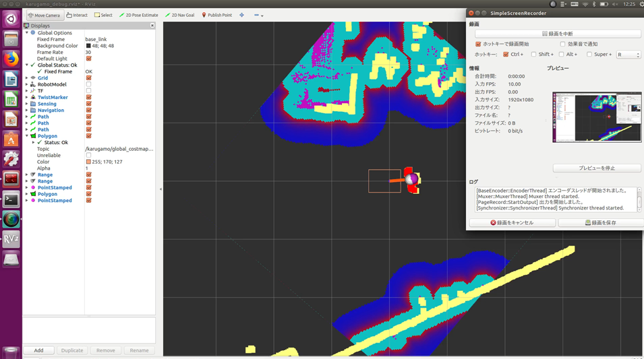Viewport: 644px width, 359px height.
Task: Toggle the Sensing group checkbox
Action: [x=88, y=104]
